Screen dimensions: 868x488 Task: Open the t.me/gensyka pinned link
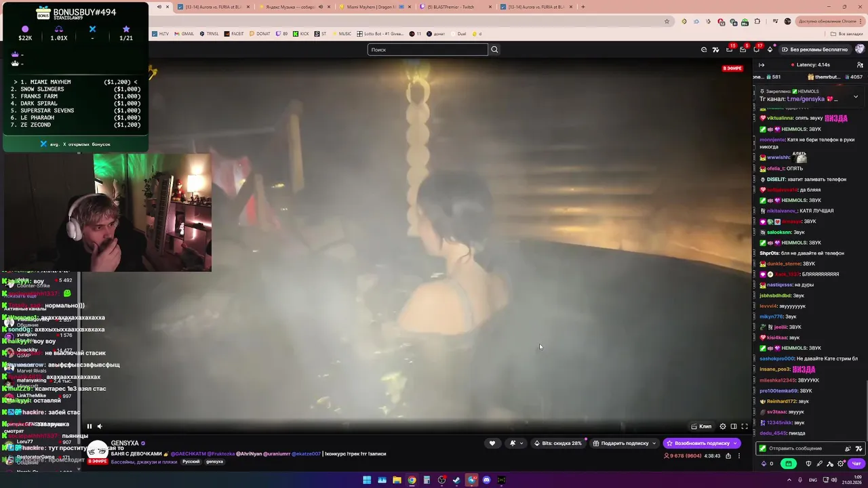coord(806,99)
